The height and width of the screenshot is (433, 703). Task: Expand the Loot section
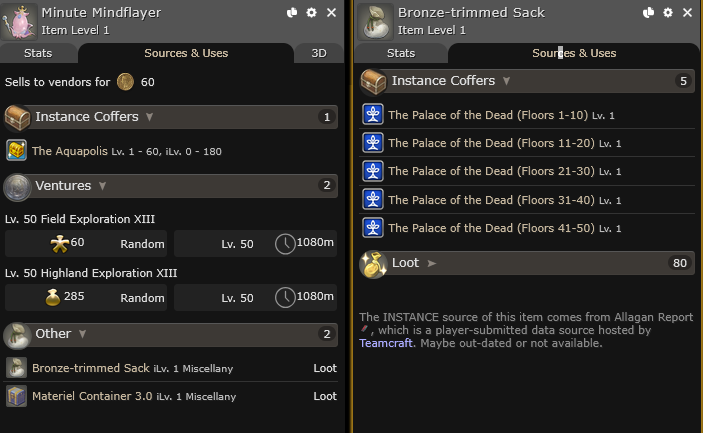click(433, 263)
